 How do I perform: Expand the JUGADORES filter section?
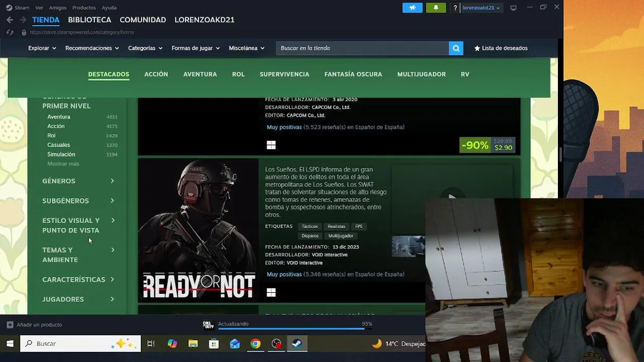pos(78,299)
